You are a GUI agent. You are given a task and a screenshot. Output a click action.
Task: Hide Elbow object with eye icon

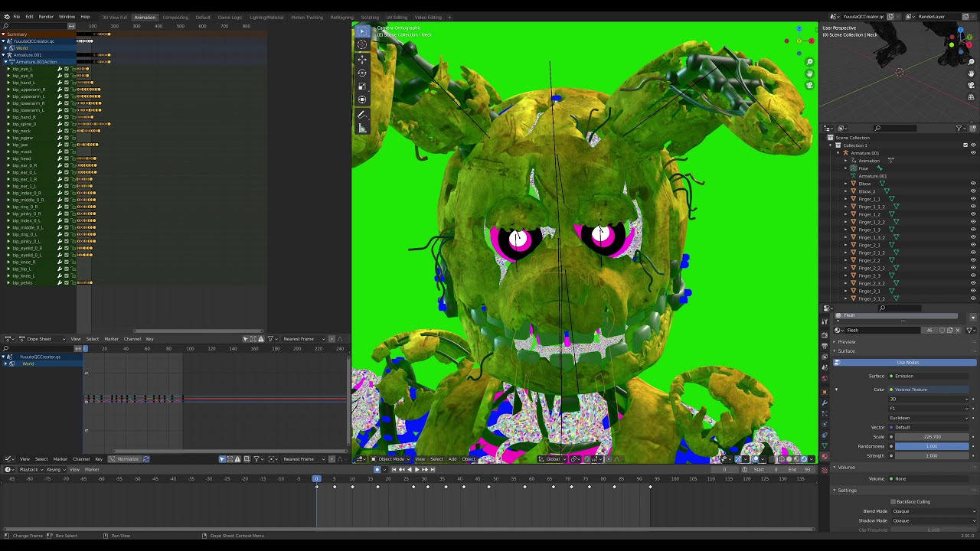(x=973, y=184)
